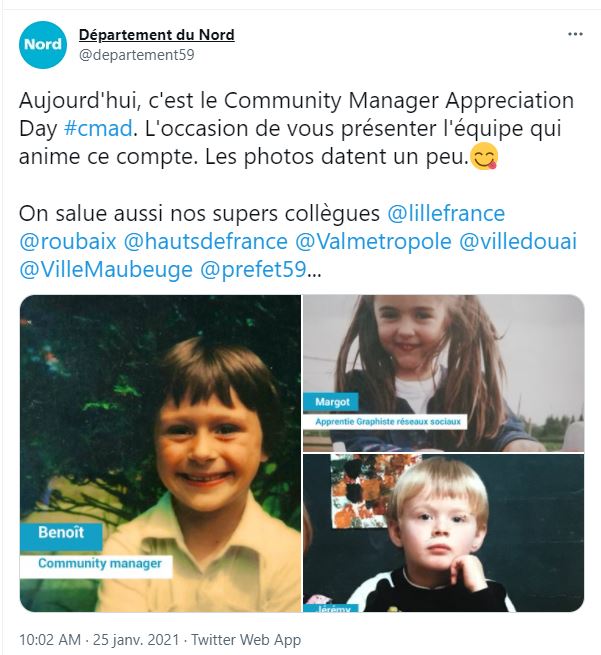Click the @villedouai mention

click(518, 242)
